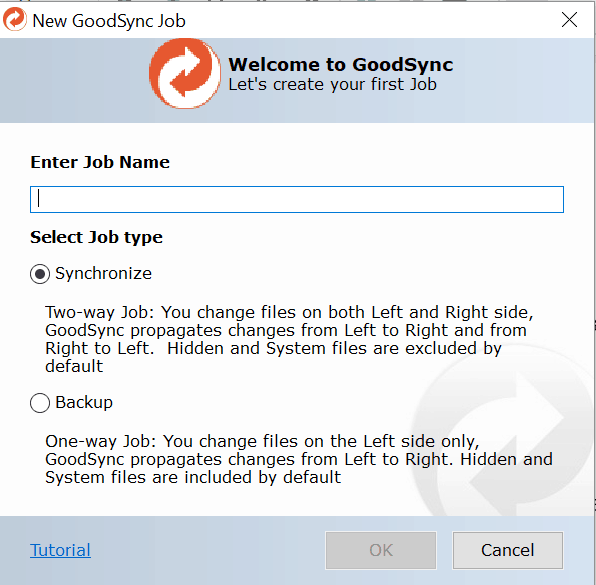Click the 'Select Job type' label
The image size is (596, 585).
pyautogui.click(x=97, y=237)
